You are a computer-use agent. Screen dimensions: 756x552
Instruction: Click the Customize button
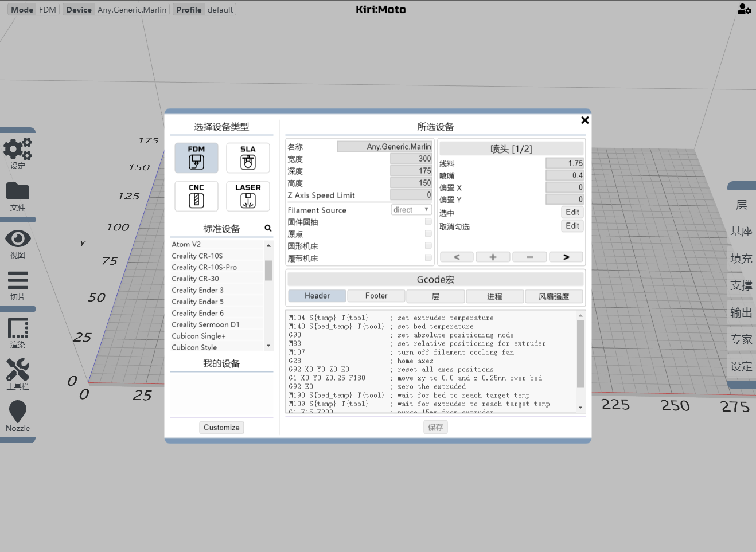[221, 428]
